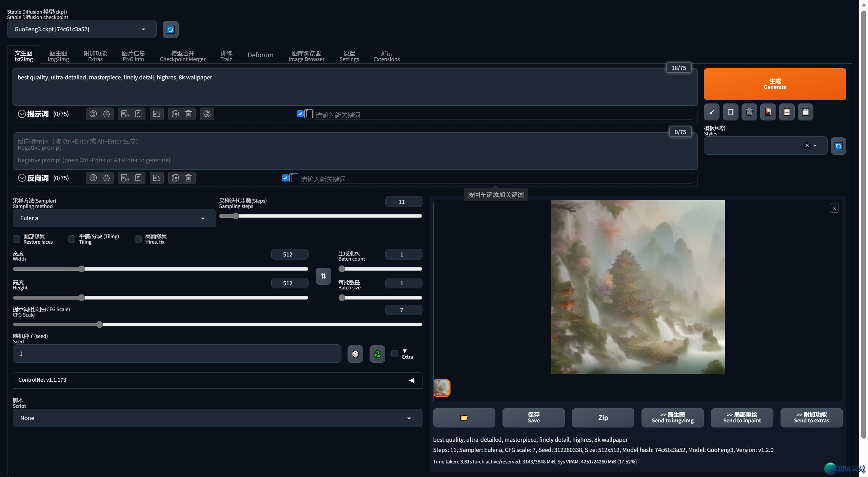Click the trash icon under Generate button
This screenshot has width=868, height=477.
pyautogui.click(x=749, y=112)
